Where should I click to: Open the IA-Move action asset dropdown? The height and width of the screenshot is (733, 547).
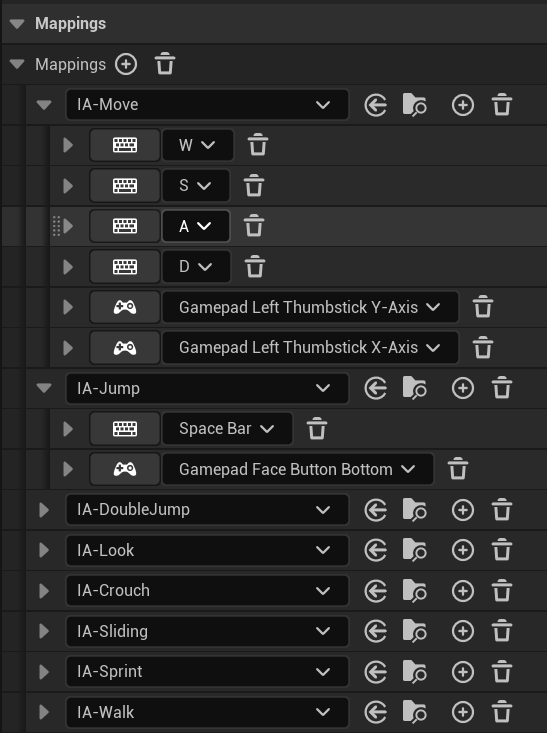click(x=207, y=105)
